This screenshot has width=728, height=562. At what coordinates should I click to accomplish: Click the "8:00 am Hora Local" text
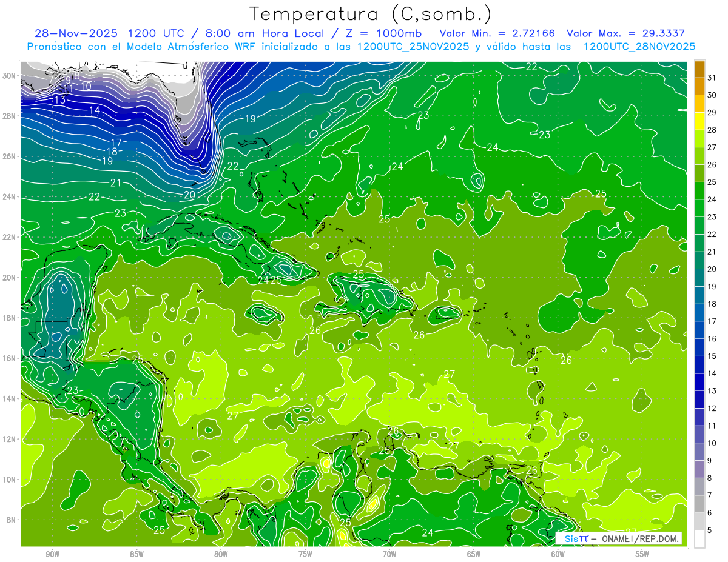coord(263,33)
